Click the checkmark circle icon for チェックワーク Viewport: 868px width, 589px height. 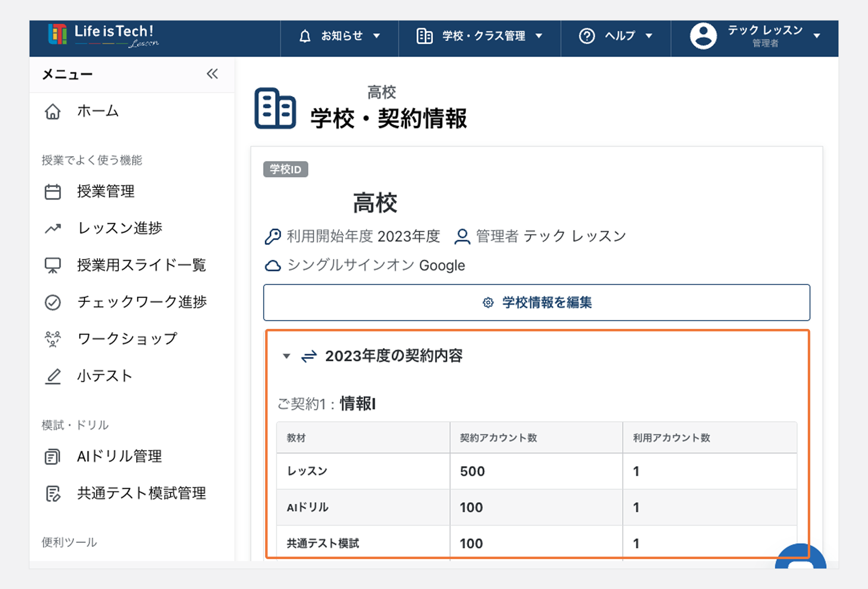pyautogui.click(x=52, y=302)
